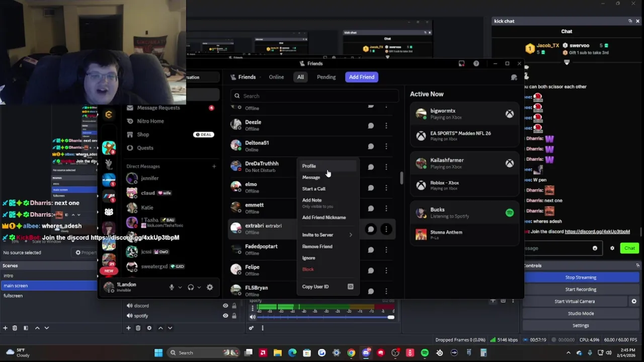Open Discord User Settings gear
The image size is (644, 362).
pos(210,287)
